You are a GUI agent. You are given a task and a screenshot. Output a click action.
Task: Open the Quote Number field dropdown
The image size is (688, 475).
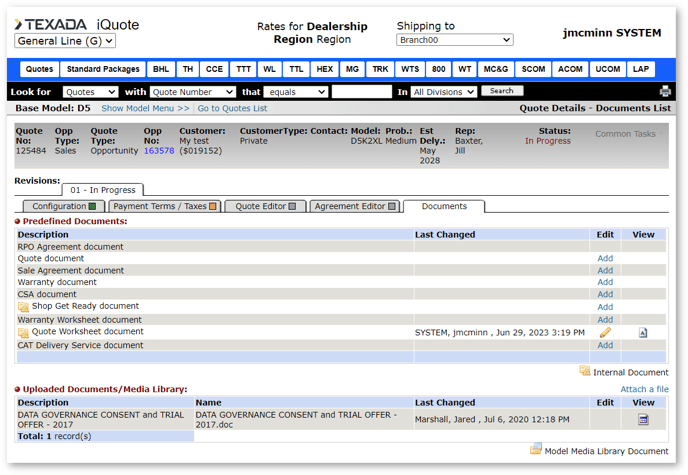pyautogui.click(x=193, y=92)
